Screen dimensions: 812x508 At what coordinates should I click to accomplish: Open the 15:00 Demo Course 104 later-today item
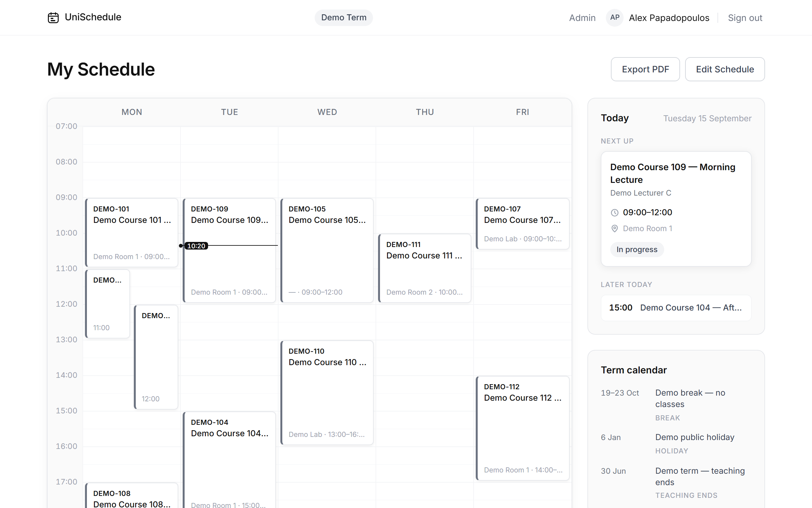(x=676, y=308)
